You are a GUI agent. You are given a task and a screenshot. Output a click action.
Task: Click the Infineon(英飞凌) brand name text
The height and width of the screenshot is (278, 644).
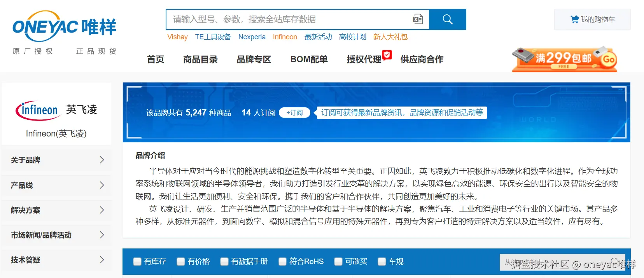pos(56,134)
